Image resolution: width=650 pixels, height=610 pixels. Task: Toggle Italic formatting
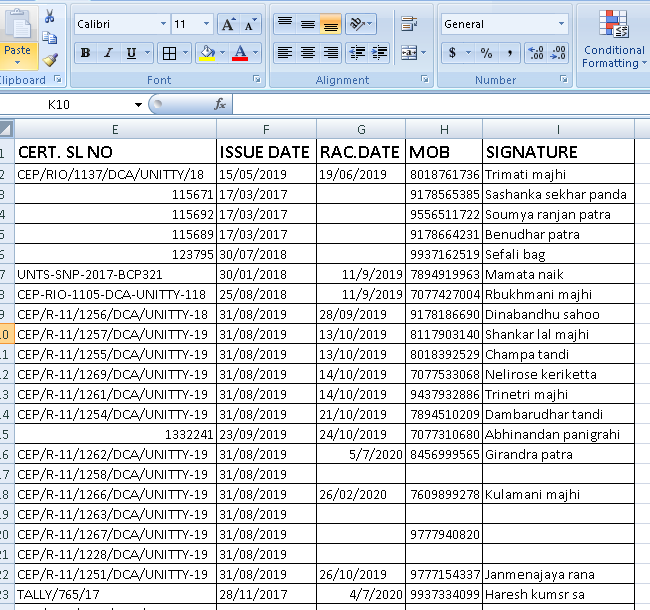tap(108, 53)
